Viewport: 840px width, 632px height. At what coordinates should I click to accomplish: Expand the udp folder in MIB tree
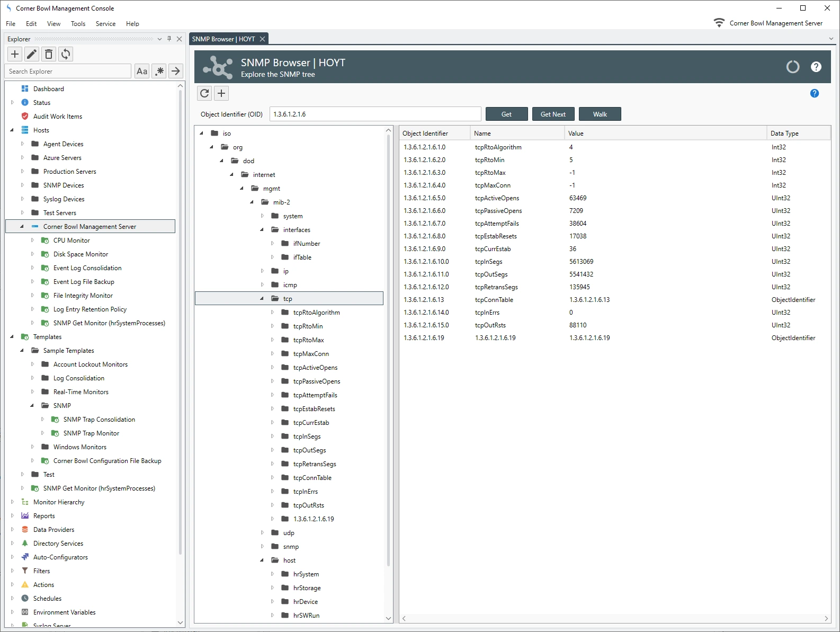[x=262, y=533]
